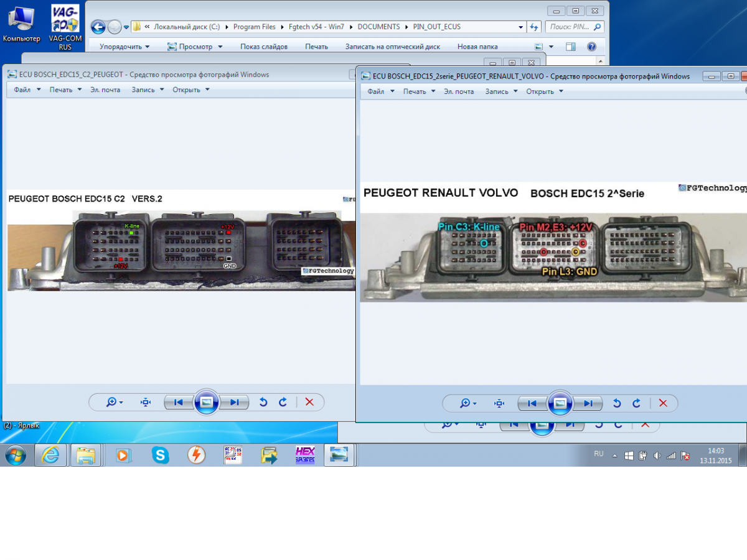Select PIN_OUT_ECUS in the address path
The width and height of the screenshot is (747, 560).
[x=437, y=27]
